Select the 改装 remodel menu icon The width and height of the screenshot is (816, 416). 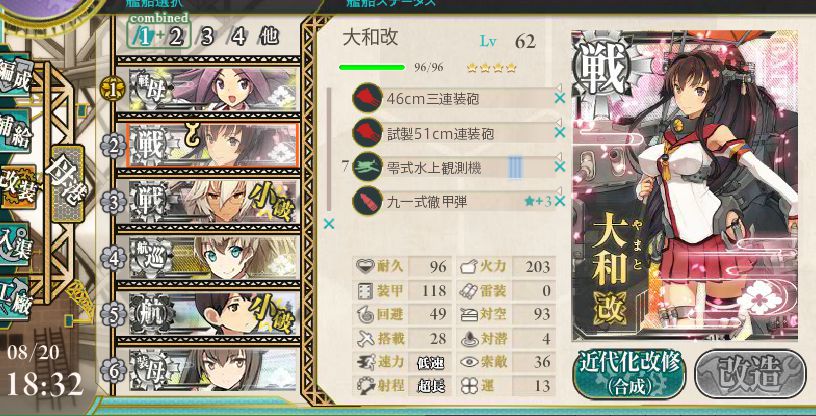(x=17, y=186)
